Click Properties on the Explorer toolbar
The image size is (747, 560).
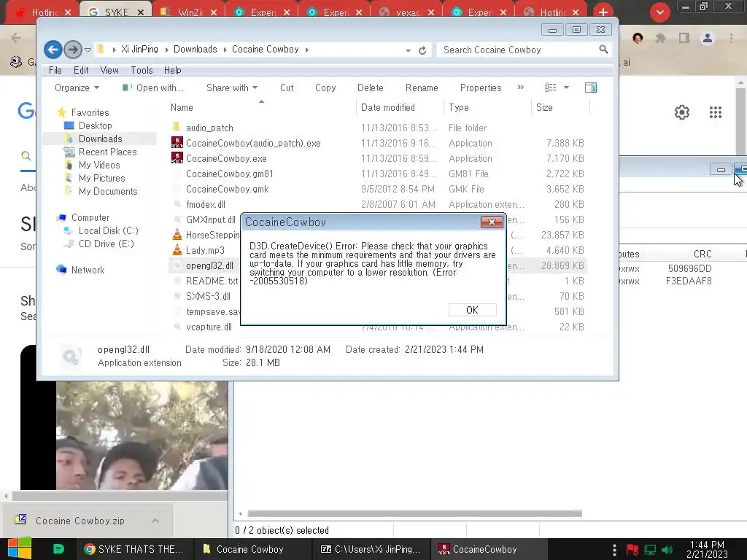coord(481,87)
